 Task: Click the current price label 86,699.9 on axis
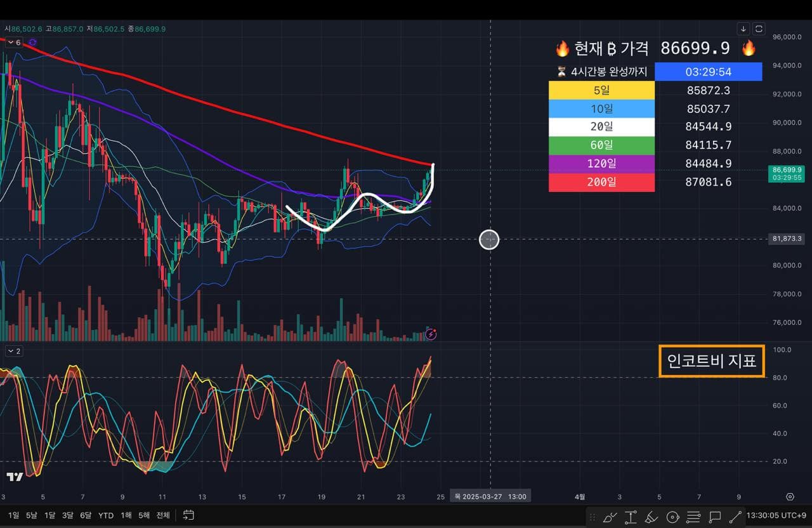click(x=787, y=170)
